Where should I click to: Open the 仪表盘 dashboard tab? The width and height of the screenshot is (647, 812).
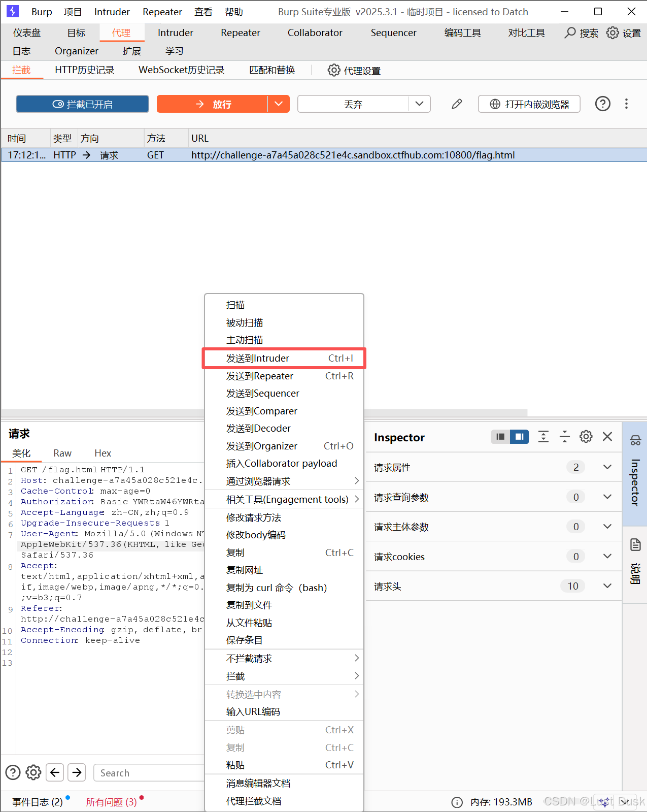[27, 33]
